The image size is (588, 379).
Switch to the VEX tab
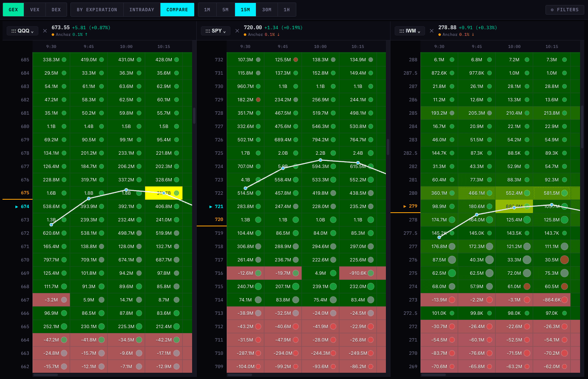(x=35, y=10)
